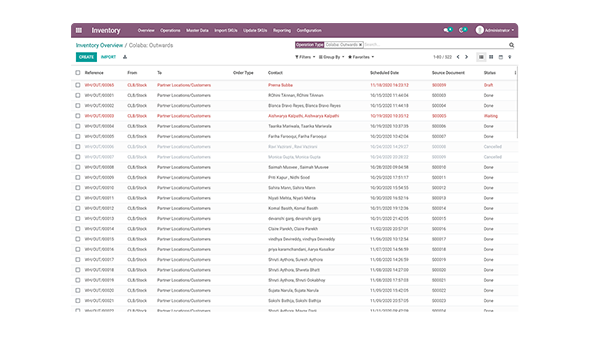The height and width of the screenshot is (360, 590).
Task: Expand the Filters dropdown
Action: (x=305, y=57)
